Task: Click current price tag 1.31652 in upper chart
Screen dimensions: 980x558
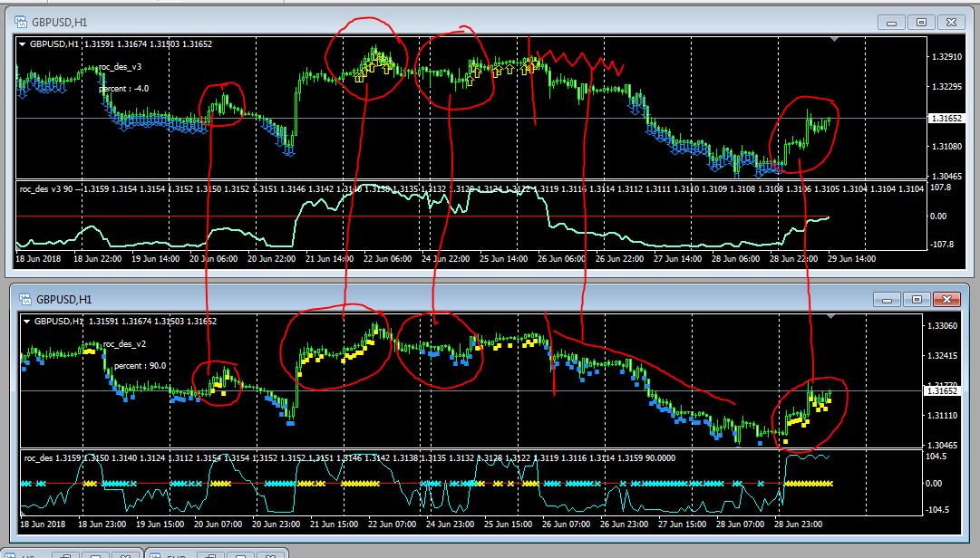Action: click(x=946, y=118)
